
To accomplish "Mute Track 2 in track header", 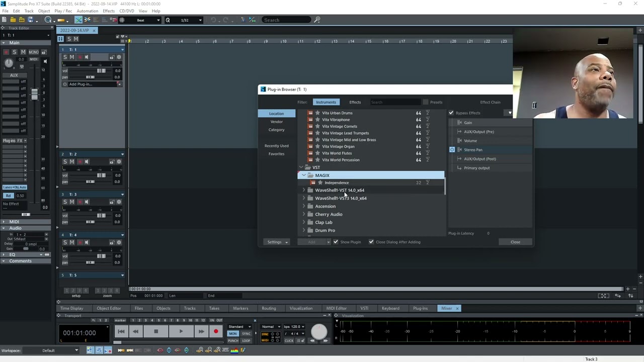I will [x=72, y=162].
